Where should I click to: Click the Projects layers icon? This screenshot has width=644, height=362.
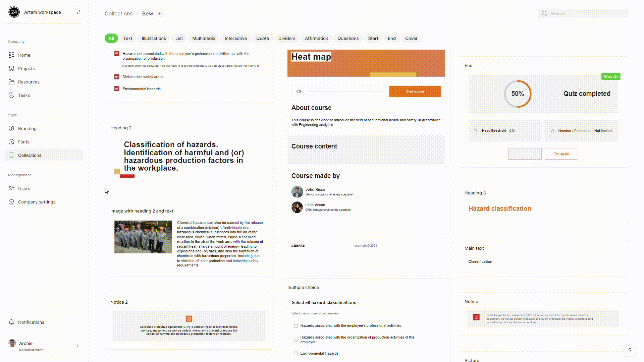pyautogui.click(x=11, y=68)
